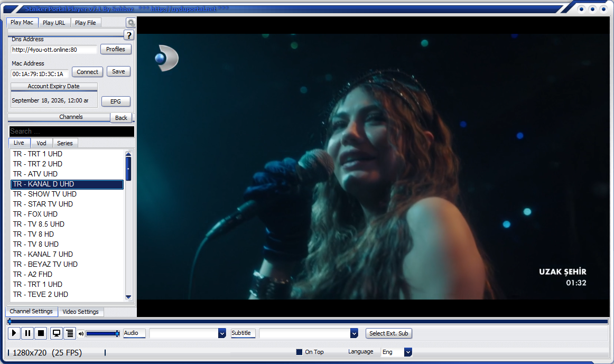The height and width of the screenshot is (364, 614).
Task: Click the volume slider
Action: (x=102, y=334)
